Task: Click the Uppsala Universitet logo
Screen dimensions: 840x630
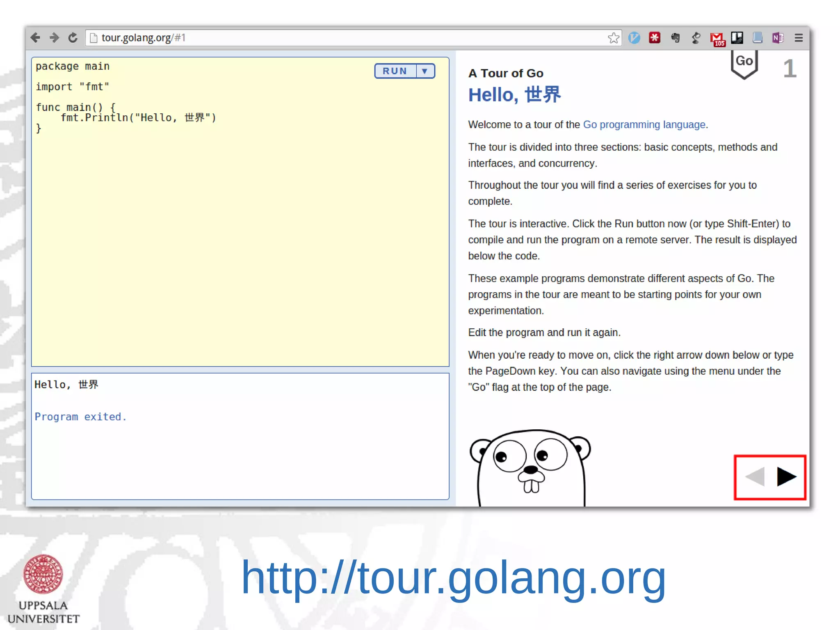Action: click(43, 589)
